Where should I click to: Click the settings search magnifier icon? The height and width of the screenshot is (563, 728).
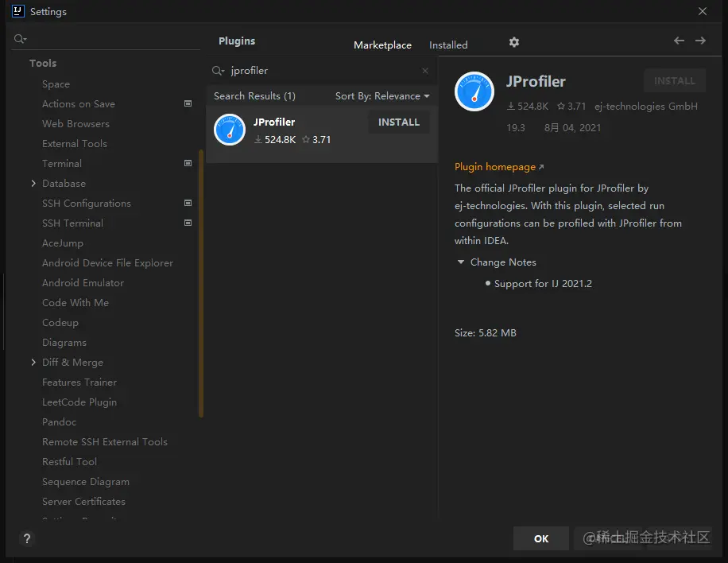[x=20, y=39]
